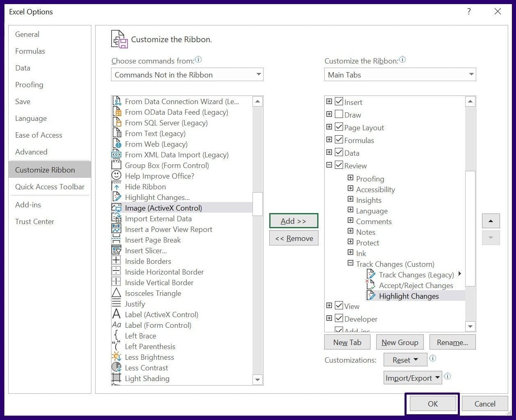516x420 pixels.
Task: Click the From OData Data Feed icon
Action: (x=116, y=112)
